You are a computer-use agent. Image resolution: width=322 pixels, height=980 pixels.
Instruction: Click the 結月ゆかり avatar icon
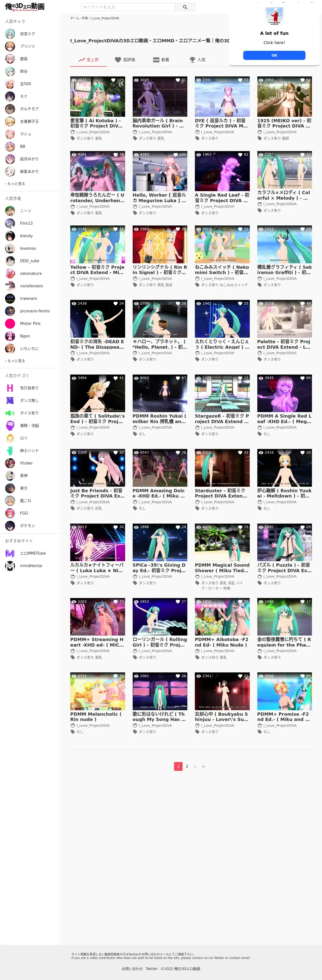click(10, 159)
